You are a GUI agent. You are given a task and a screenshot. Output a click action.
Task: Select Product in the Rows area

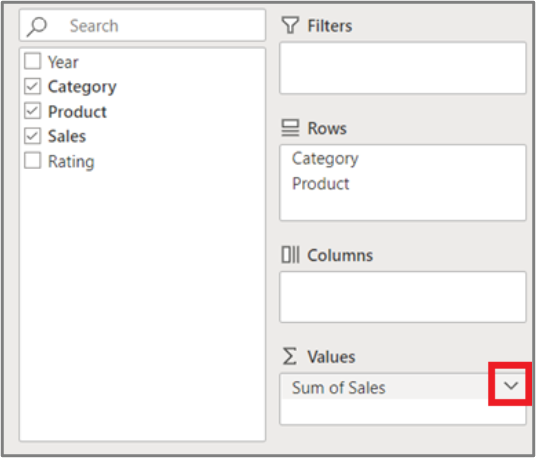coord(321,184)
